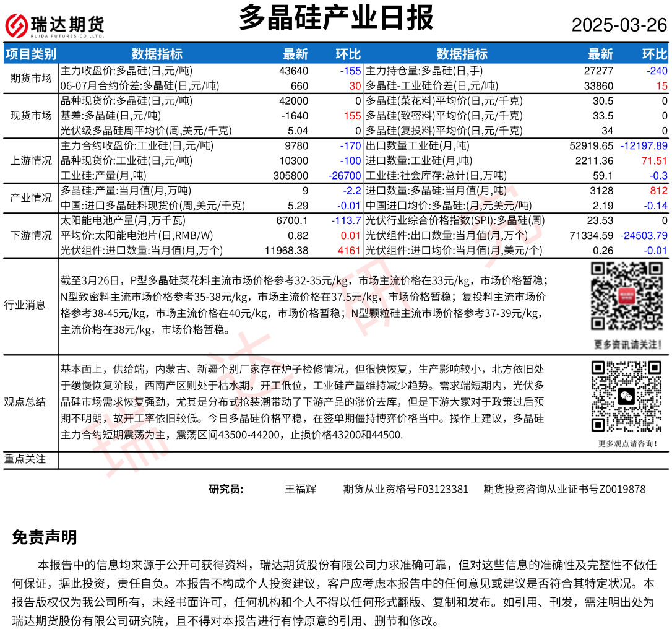This screenshot has width=672, height=629.
Task: Click the WeChat QR code beside 观点总结
Action: click(627, 396)
